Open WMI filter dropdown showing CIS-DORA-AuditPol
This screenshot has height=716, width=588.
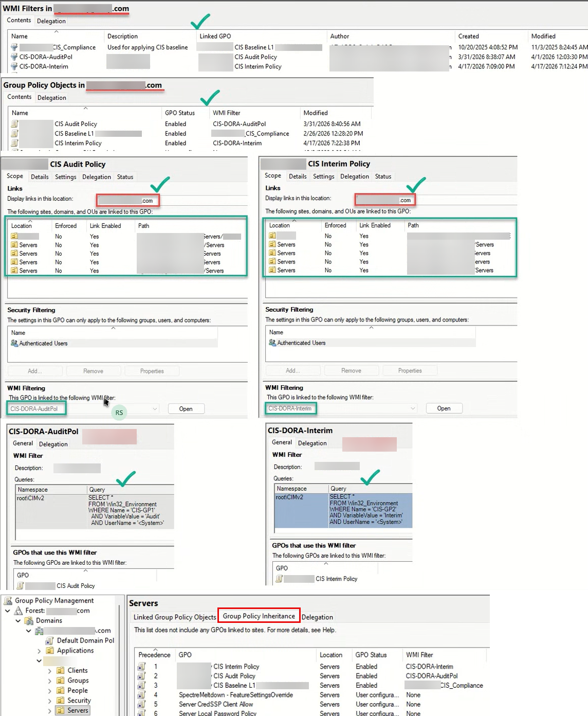155,409
